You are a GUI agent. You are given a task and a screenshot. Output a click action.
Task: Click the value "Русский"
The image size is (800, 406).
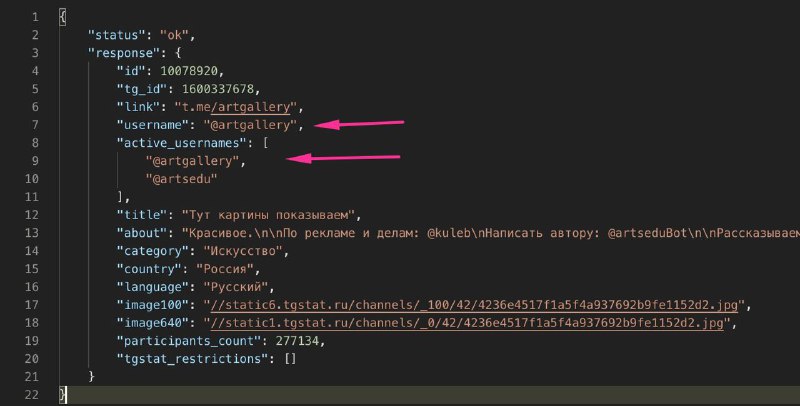click(x=236, y=287)
